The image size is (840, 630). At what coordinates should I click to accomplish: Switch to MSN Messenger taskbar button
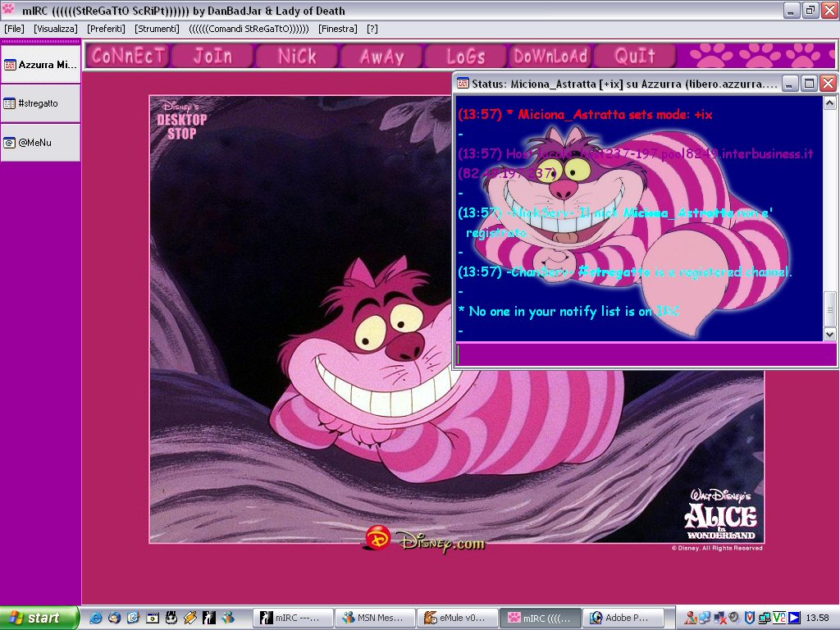coord(376,618)
